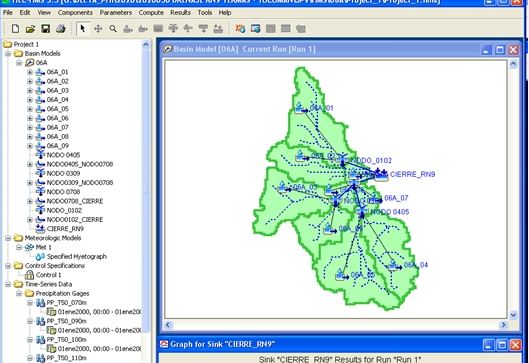Open the File menu
This screenshot has height=363, width=529.
click(8, 12)
